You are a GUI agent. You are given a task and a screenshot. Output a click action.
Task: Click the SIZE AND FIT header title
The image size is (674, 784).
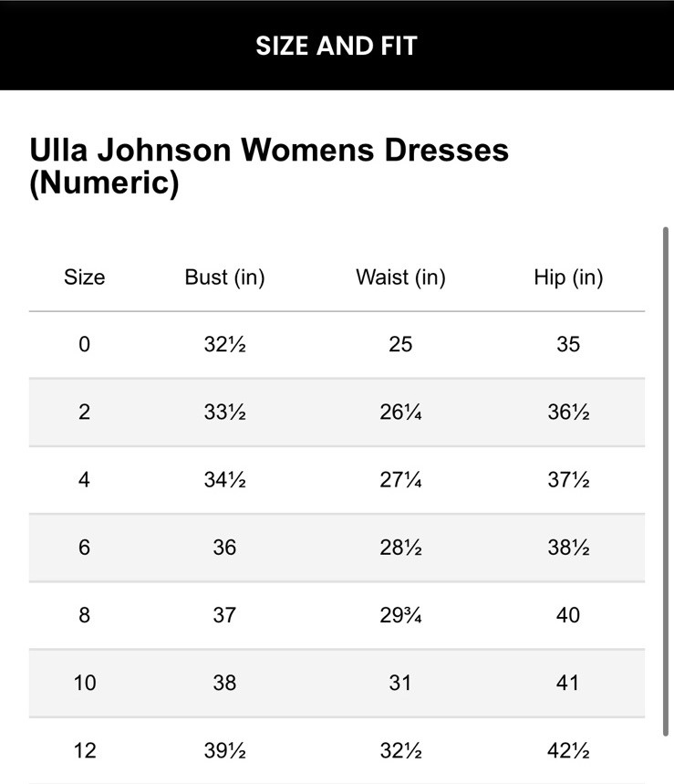336,46
